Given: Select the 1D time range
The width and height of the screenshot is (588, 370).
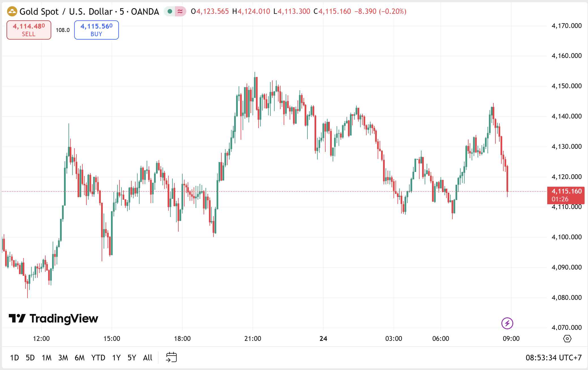Looking at the screenshot, I should coord(14,358).
